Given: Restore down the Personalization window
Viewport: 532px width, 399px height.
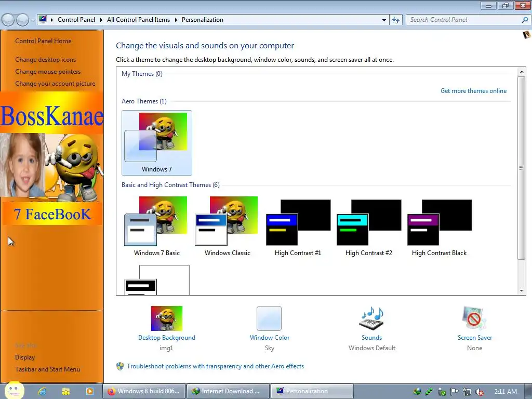Looking at the screenshot, I should (506, 5).
